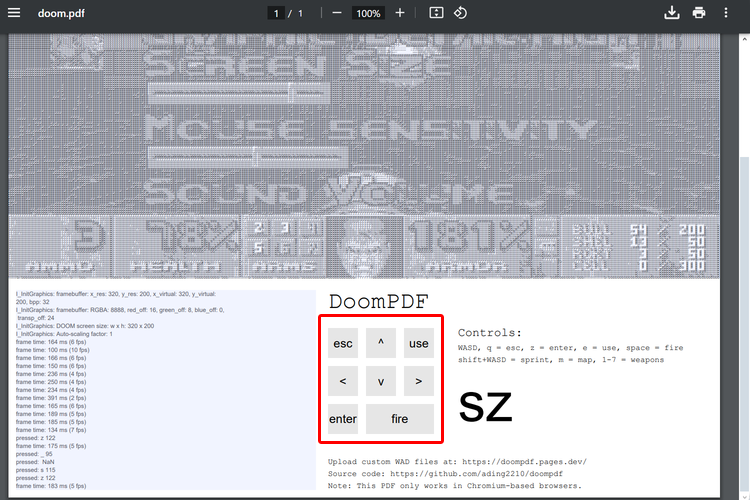Click the fit to page icon

436,13
